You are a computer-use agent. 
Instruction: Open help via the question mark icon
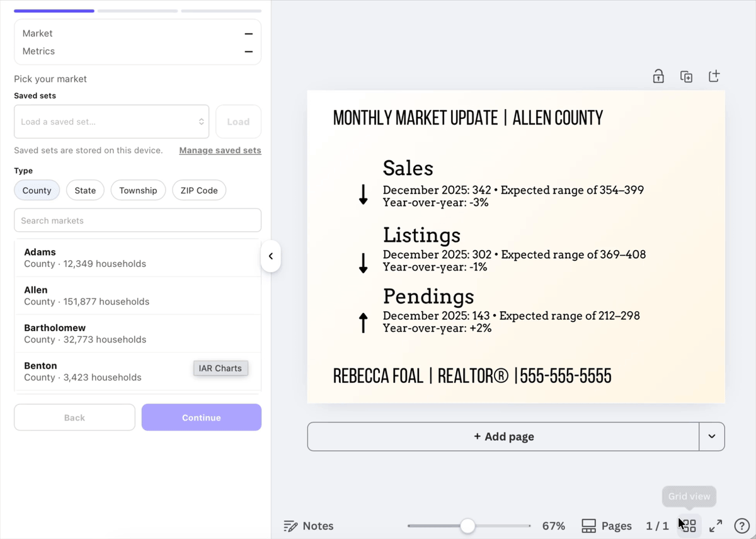click(x=742, y=526)
